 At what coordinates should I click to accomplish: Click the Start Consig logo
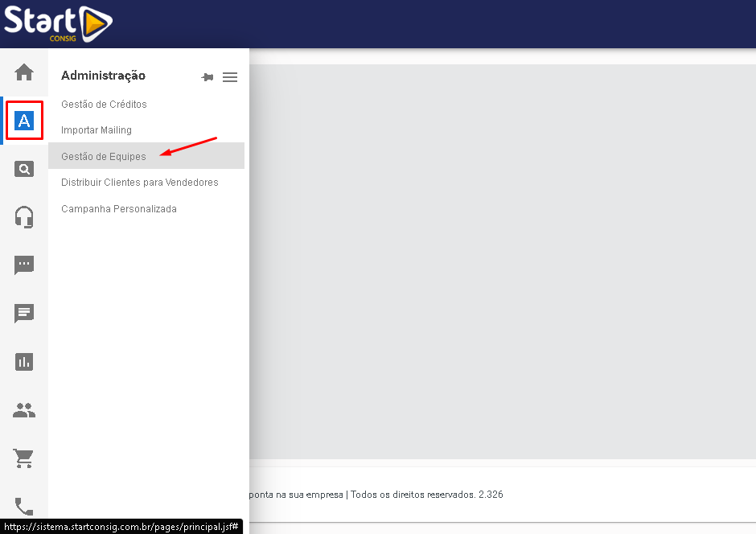pos(59,23)
